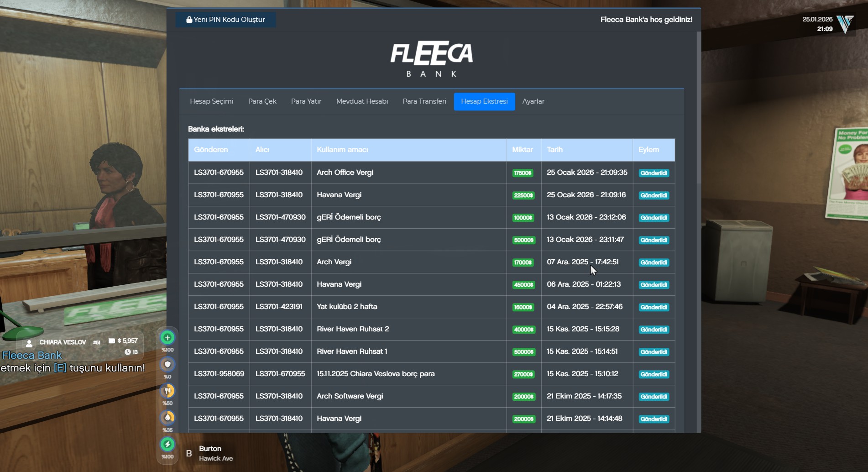
Task: Click the Kullanım amacı column header
Action: click(409, 150)
